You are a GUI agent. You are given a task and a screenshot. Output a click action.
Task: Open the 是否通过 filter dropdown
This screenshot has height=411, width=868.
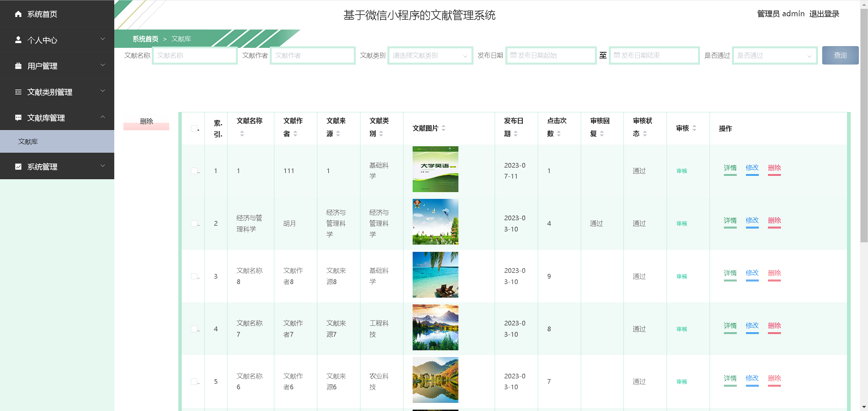[774, 56]
